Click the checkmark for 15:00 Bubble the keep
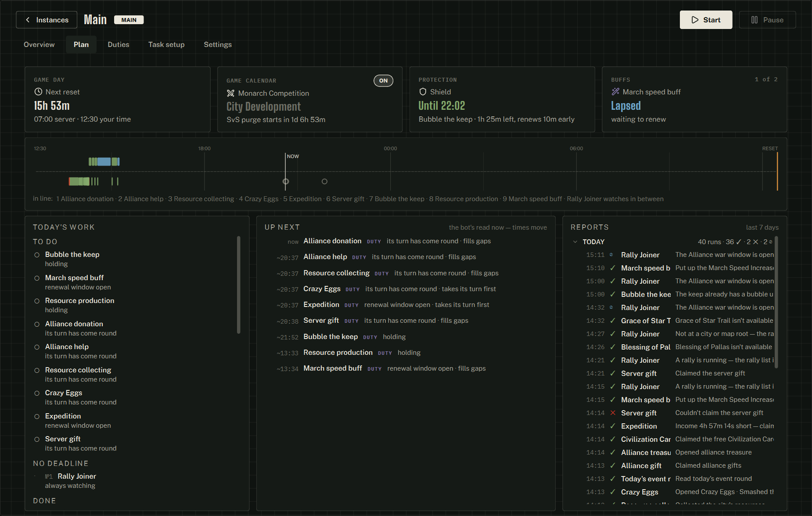The height and width of the screenshot is (516, 812). tap(613, 294)
